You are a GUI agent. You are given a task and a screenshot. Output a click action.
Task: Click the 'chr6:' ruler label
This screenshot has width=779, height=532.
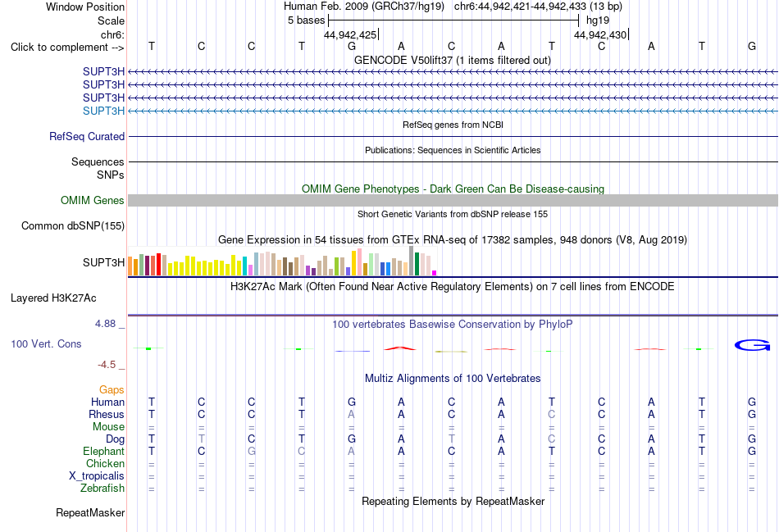pos(112,34)
